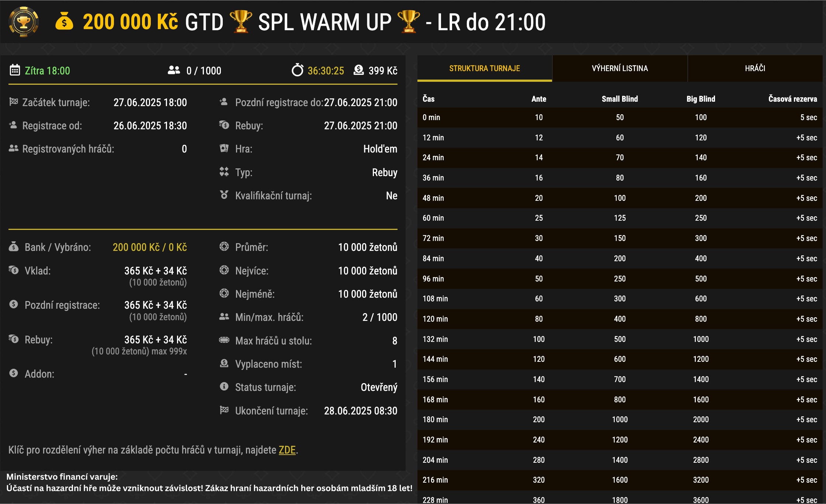Image resolution: width=826 pixels, height=504 pixels.
Task: Click the chip icon next to Průměr
Action: point(224,247)
